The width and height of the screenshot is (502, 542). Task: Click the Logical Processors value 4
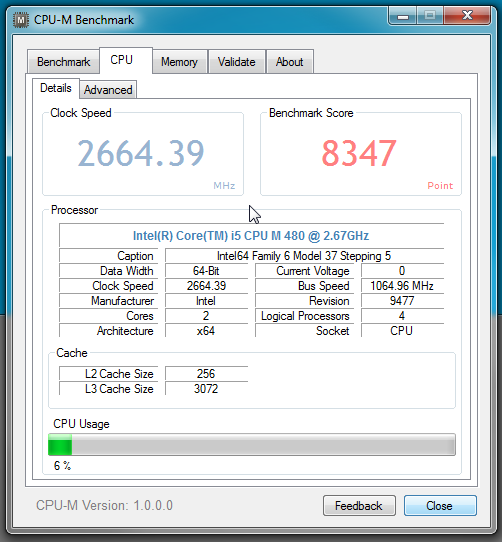pos(402,316)
